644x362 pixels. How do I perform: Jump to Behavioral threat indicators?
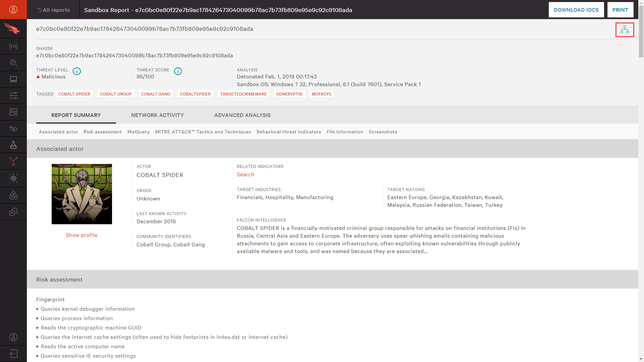(289, 132)
